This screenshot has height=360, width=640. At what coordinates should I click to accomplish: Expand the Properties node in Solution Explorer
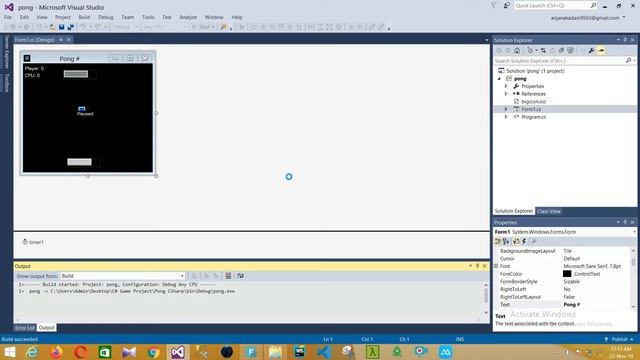(506, 86)
